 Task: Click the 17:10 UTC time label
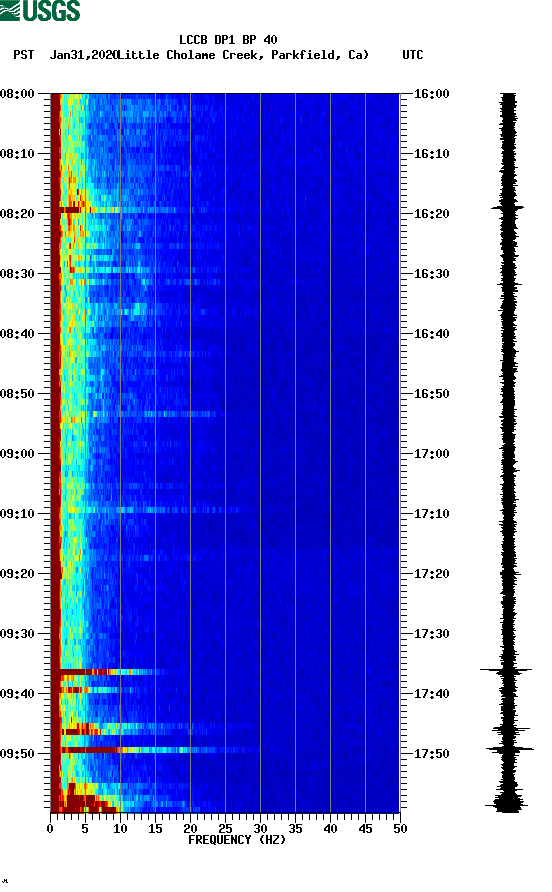click(x=431, y=514)
